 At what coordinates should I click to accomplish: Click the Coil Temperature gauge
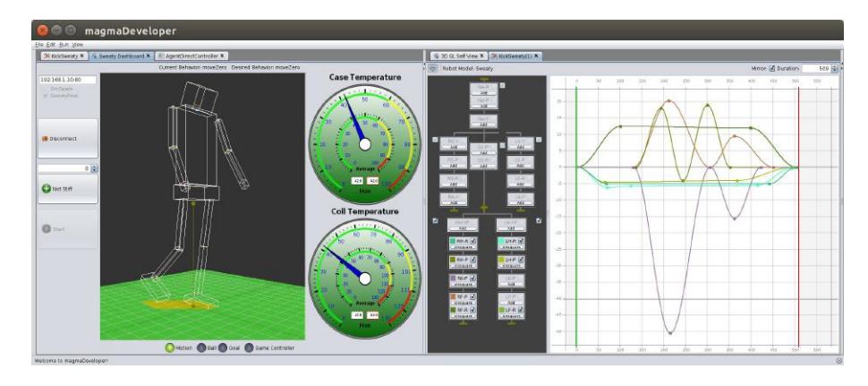tap(364, 279)
